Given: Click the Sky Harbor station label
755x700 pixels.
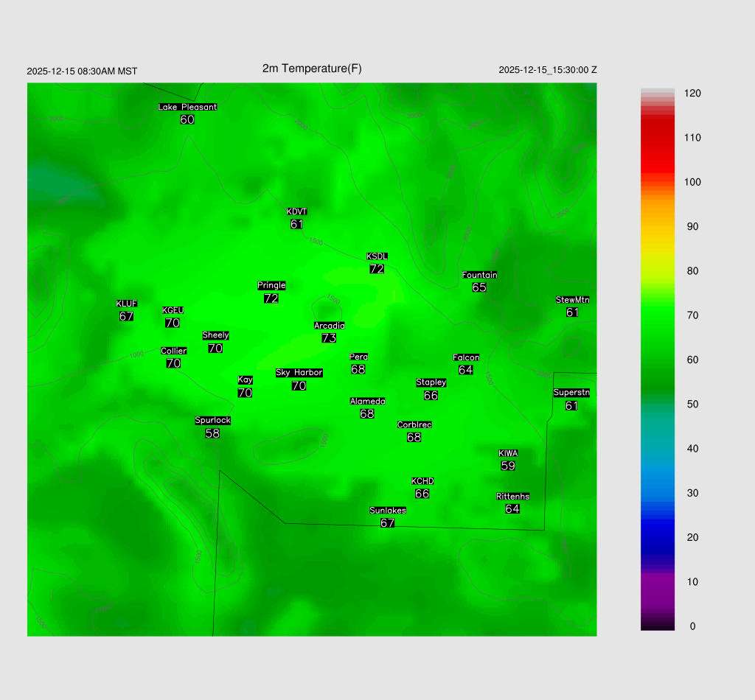Looking at the screenshot, I should [299, 373].
